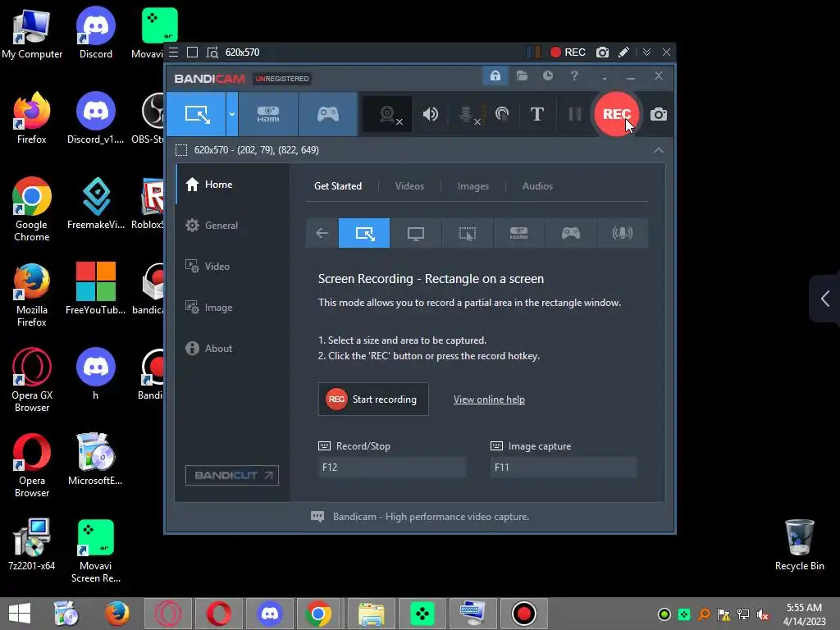Switch to the Get Started tab
The width and height of the screenshot is (840, 630).
[x=337, y=186]
